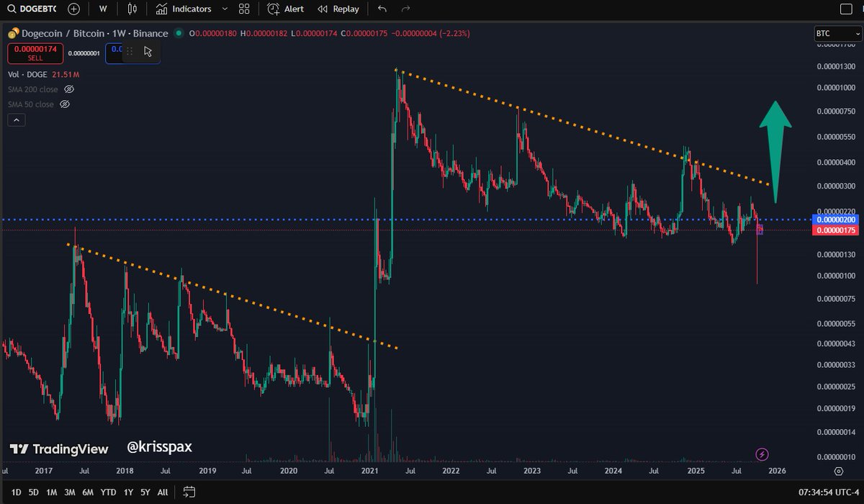The height and width of the screenshot is (504, 864).
Task: Open the candle chart style picker
Action: (x=132, y=9)
